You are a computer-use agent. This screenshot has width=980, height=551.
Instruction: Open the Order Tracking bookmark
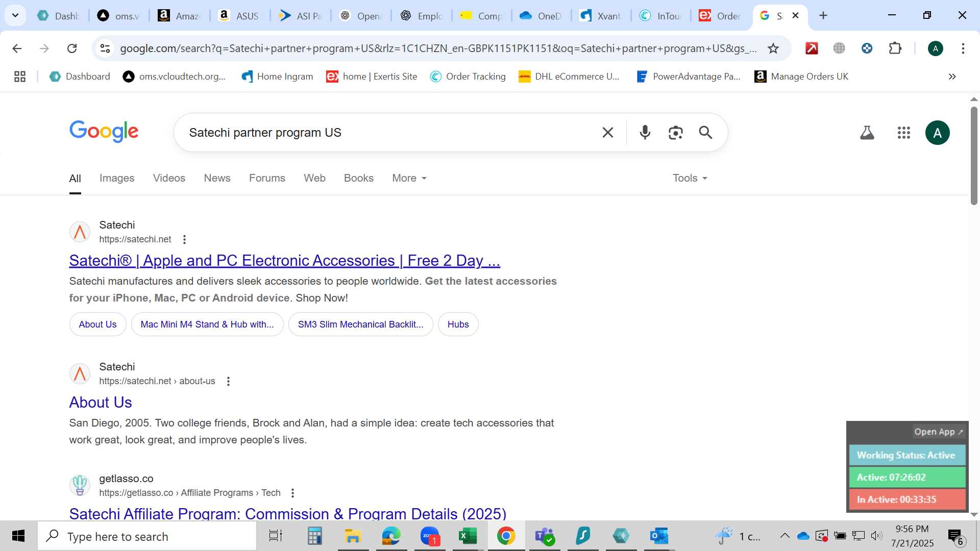[x=468, y=77]
